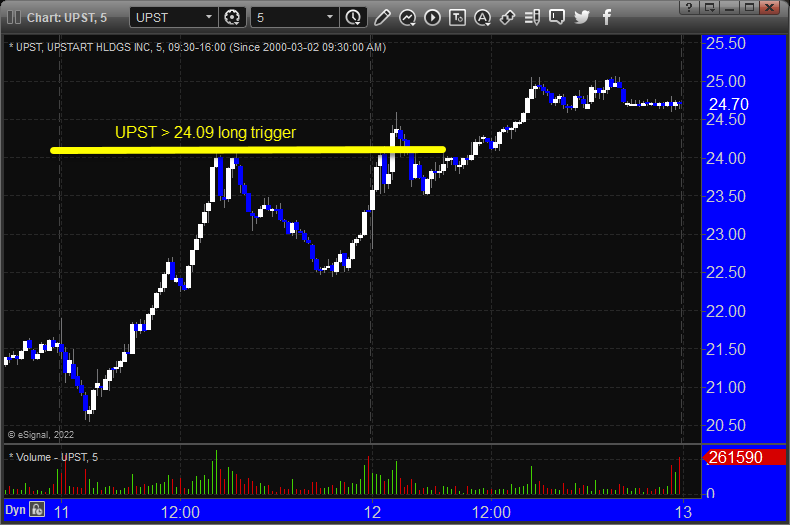
Task: Click the pause bars icon beside the chart title
Action: point(14,18)
